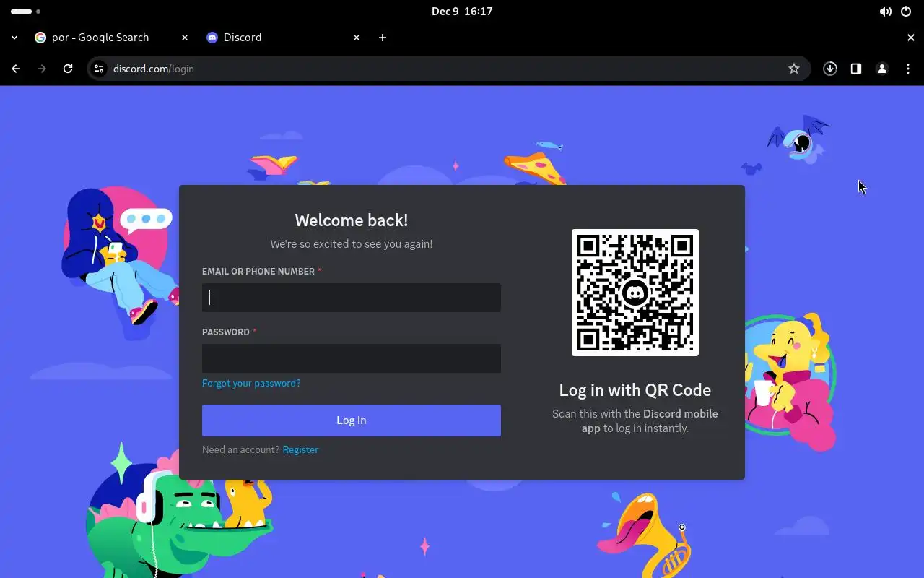The image size is (924, 578).
Task: Open the Activities overview pill in top bar
Action: coord(26,12)
